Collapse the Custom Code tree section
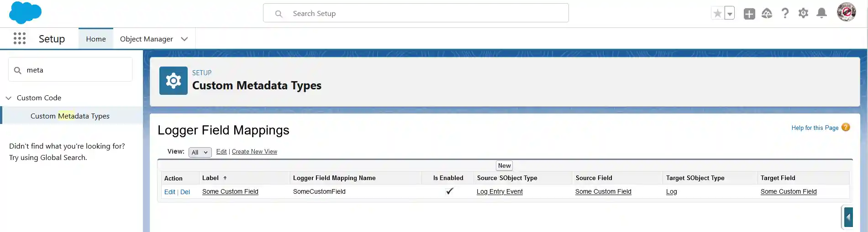Screen dimensions: 868x232 click(x=8, y=98)
